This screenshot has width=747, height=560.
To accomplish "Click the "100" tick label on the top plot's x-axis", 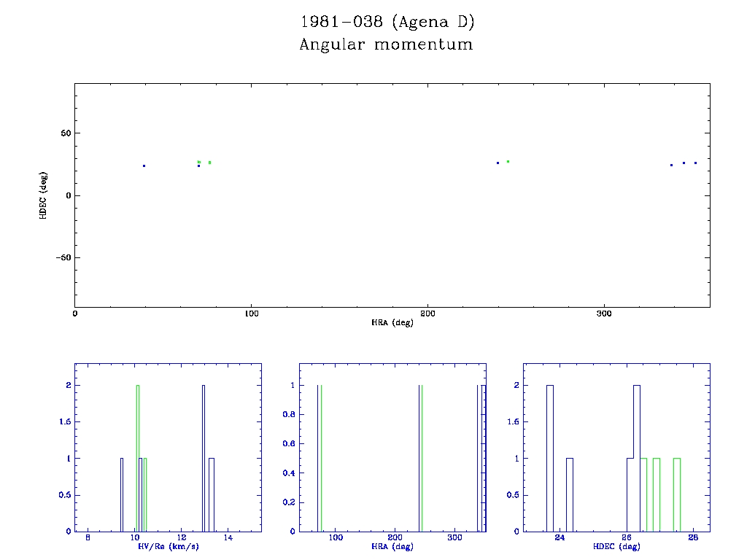I will pyautogui.click(x=252, y=314).
